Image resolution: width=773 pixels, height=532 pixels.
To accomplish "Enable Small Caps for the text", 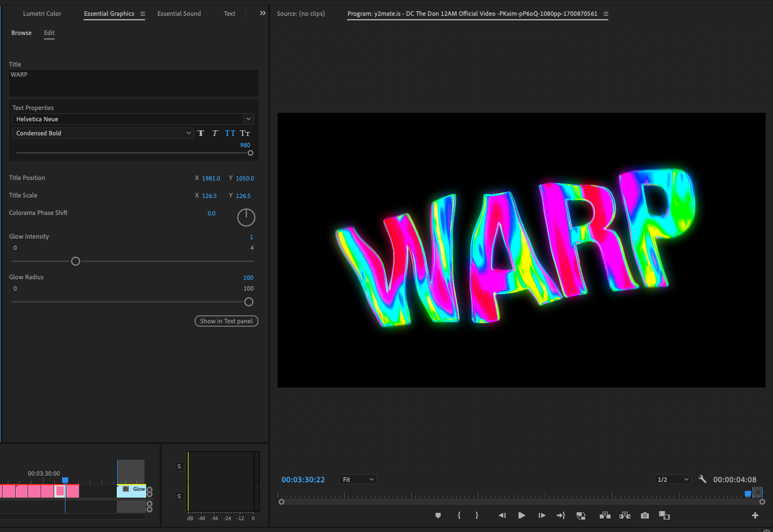I will click(244, 133).
